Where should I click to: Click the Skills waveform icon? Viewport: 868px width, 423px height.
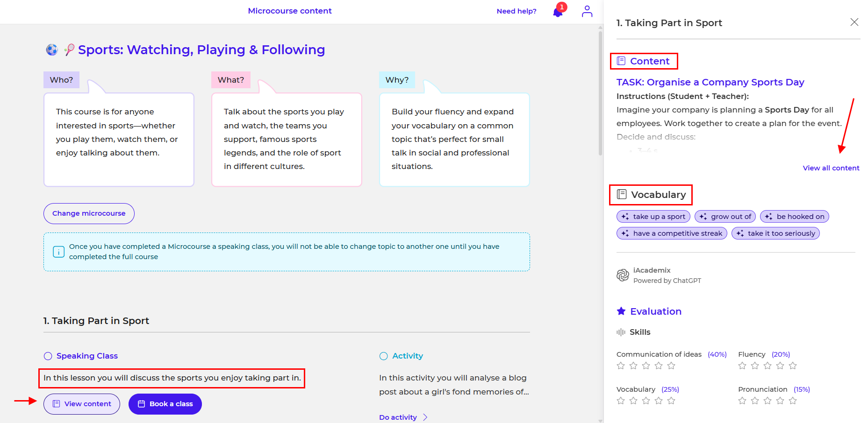pyautogui.click(x=621, y=332)
